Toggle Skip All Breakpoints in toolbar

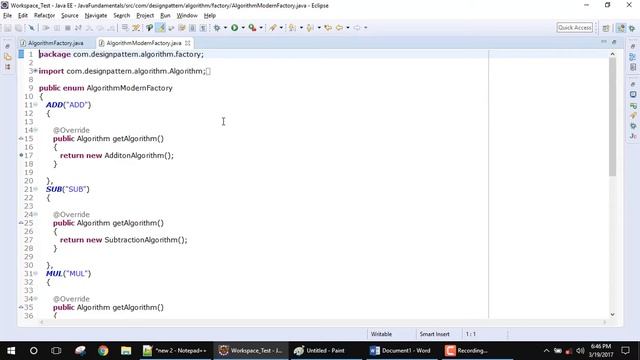[x=31, y=28]
